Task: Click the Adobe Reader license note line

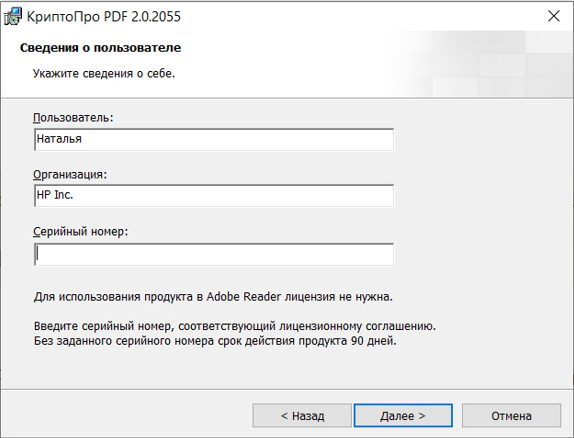Action: click(213, 297)
